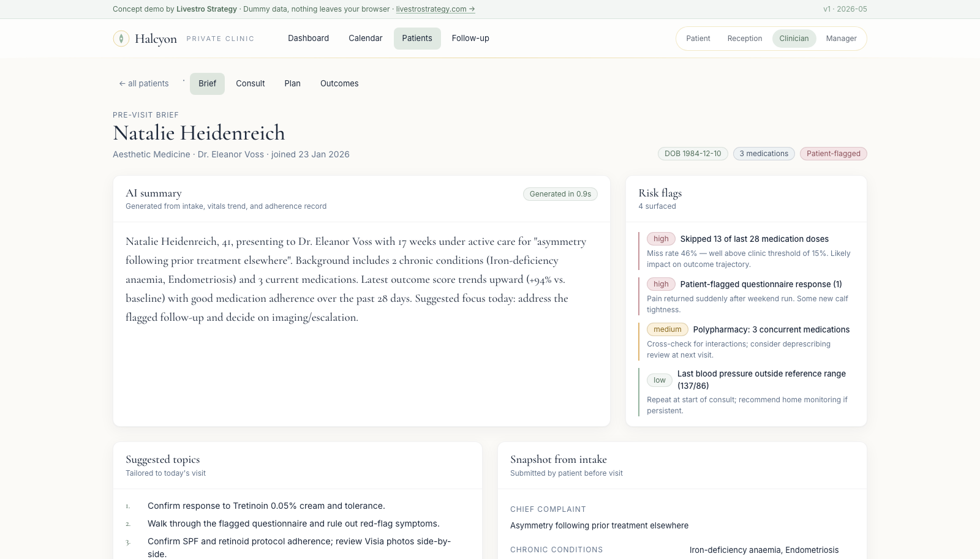Click the 3 medications badge
The height and width of the screenshot is (559, 980).
(764, 154)
